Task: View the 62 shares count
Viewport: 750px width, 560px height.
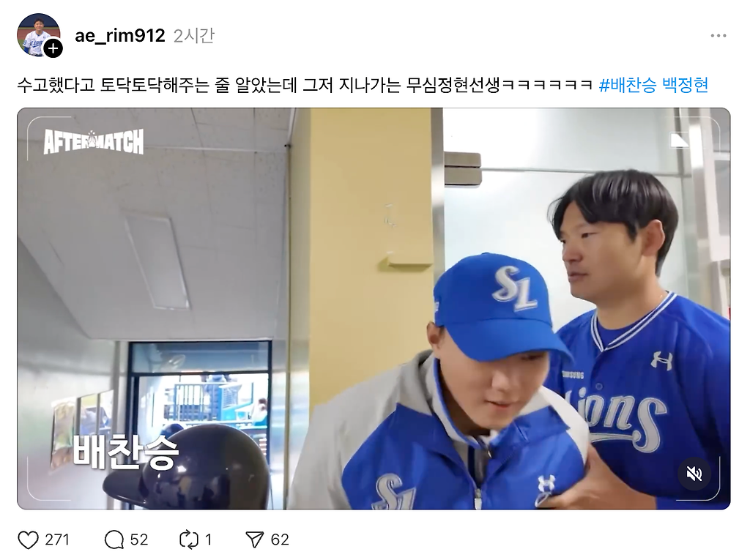Action: click(280, 540)
